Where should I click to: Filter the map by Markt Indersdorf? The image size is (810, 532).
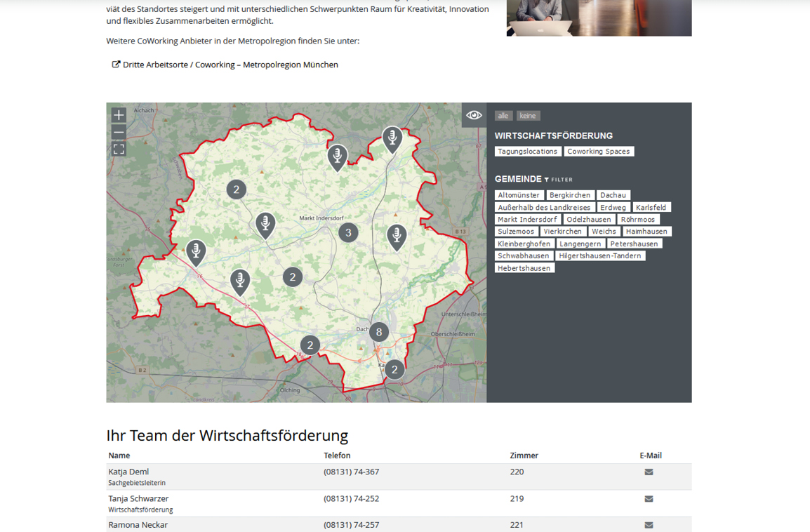(527, 220)
